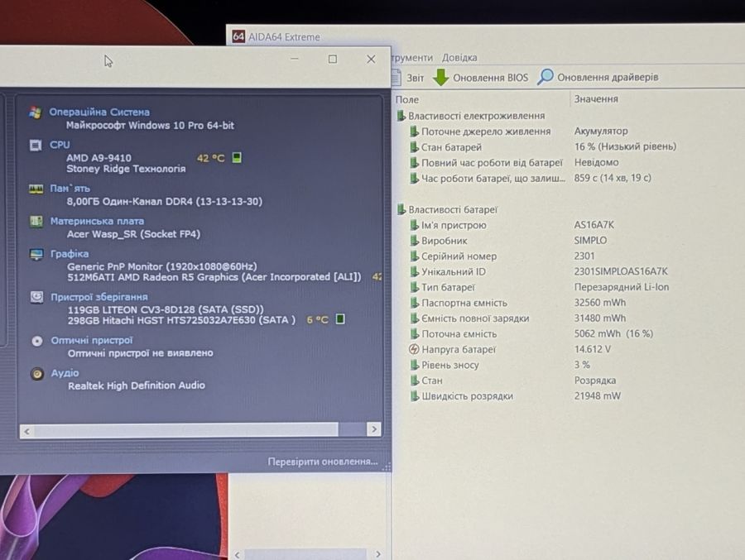Open the partially hidden Інструменти menu
The width and height of the screenshot is (745, 560).
point(412,57)
